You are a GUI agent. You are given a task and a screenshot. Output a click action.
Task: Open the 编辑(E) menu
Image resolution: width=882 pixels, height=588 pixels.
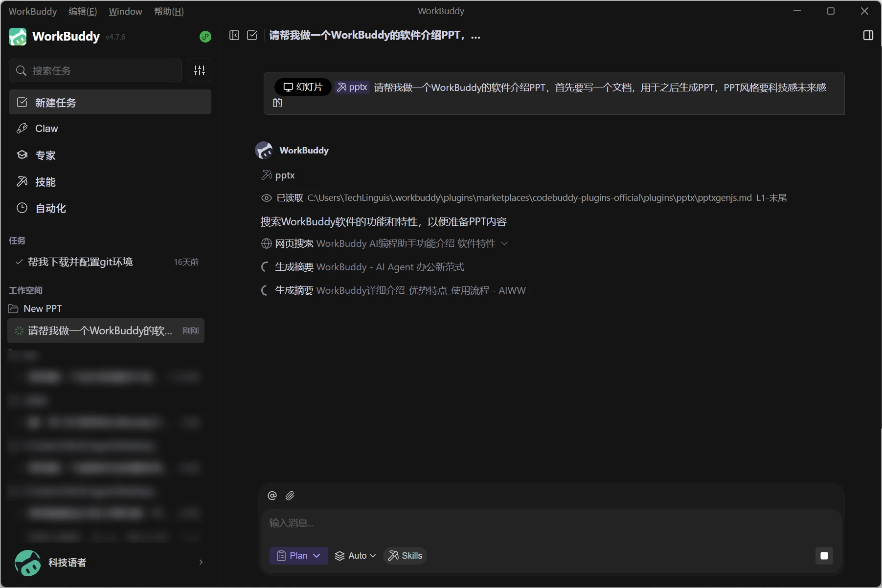coord(83,11)
